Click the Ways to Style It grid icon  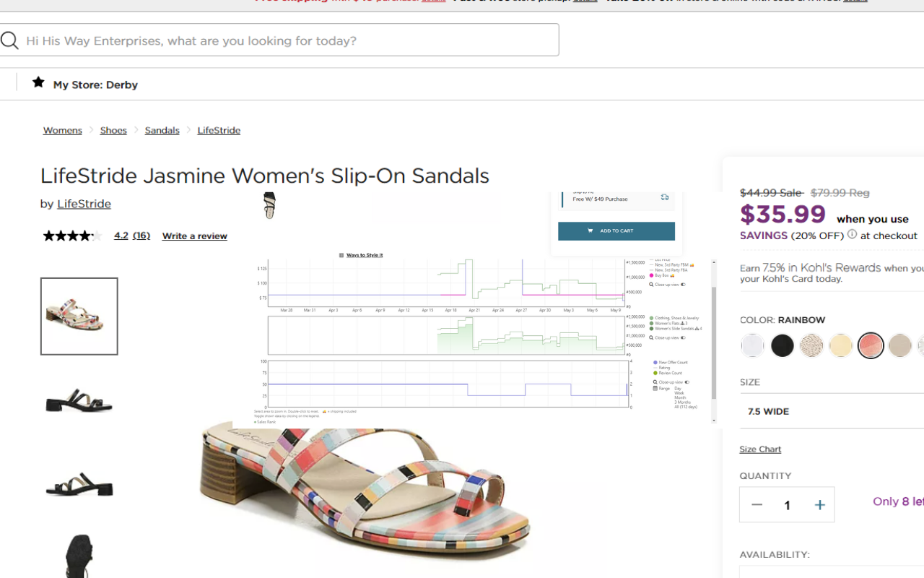click(341, 255)
